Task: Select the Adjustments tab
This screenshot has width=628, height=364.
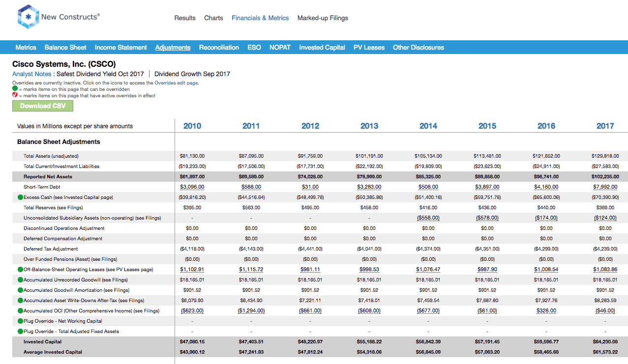Action: tap(173, 48)
